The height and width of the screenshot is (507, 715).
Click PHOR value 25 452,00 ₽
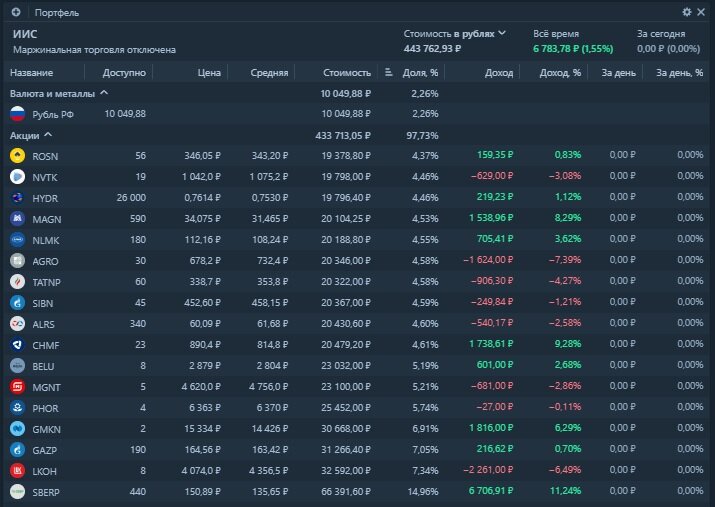click(x=346, y=407)
